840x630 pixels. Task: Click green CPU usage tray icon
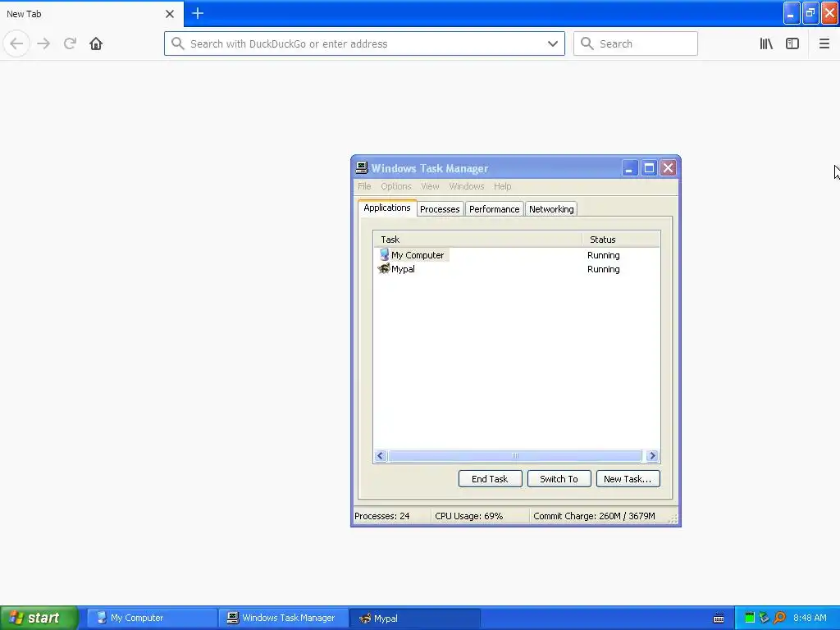pyautogui.click(x=750, y=618)
